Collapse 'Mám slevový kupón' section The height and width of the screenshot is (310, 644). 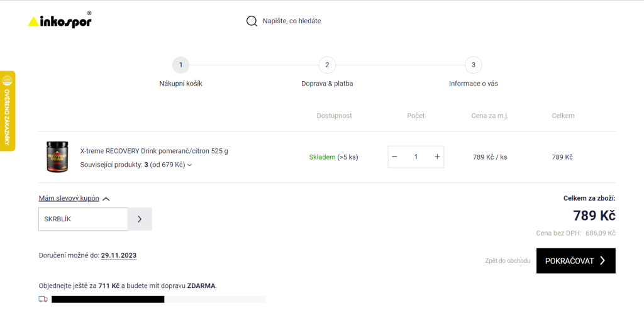click(74, 198)
